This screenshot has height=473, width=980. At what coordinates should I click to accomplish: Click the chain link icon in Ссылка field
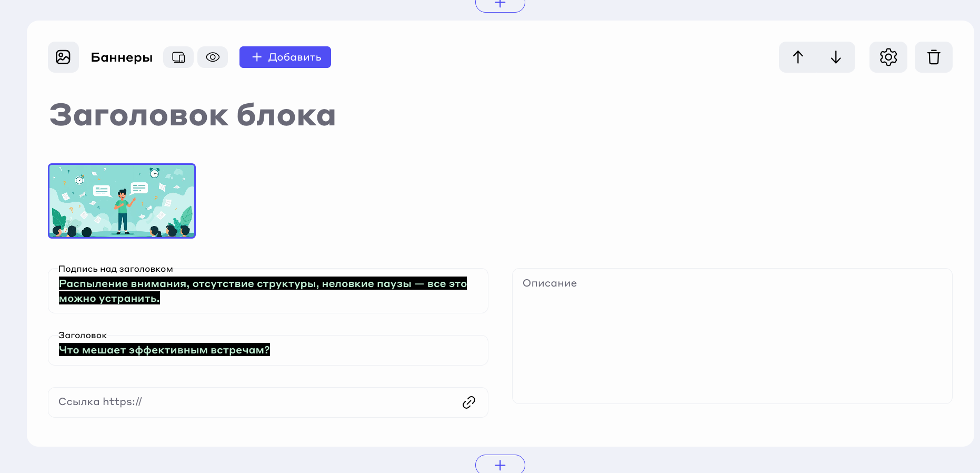(468, 402)
